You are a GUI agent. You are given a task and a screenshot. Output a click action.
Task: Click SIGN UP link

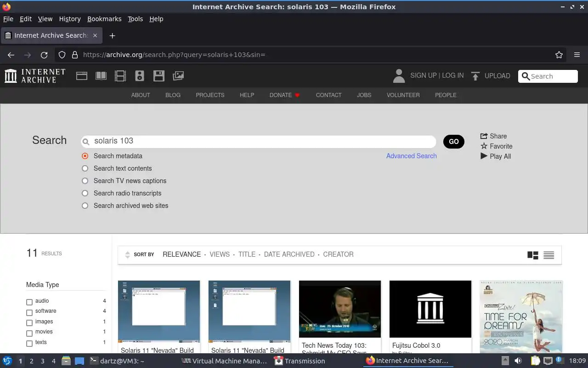[x=424, y=75]
